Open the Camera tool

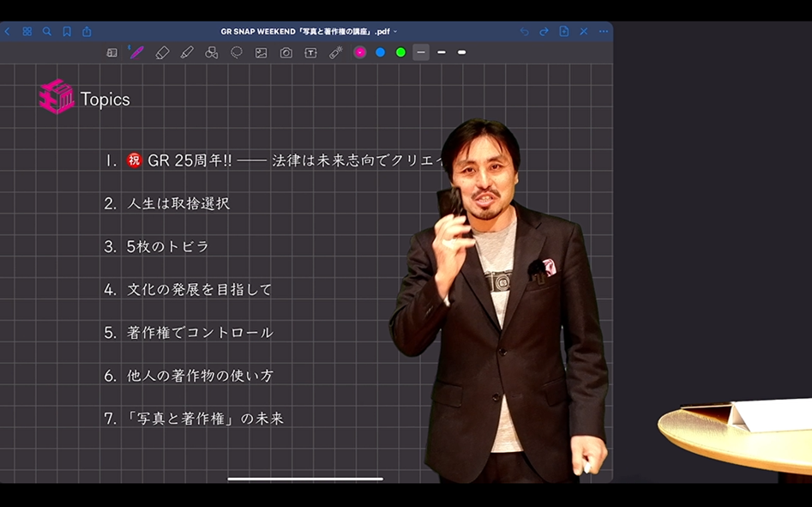(286, 53)
